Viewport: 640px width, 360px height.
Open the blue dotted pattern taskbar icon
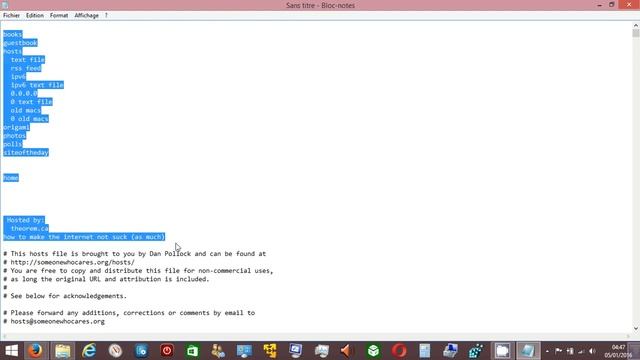pos(476,351)
